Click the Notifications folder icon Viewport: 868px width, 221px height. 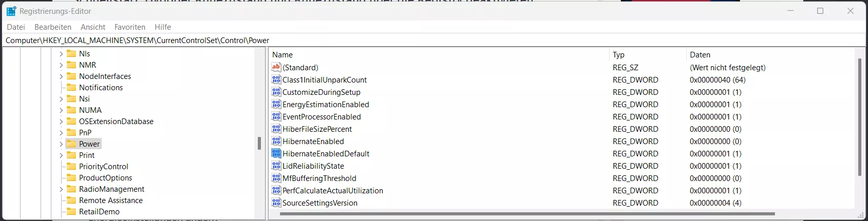click(71, 87)
